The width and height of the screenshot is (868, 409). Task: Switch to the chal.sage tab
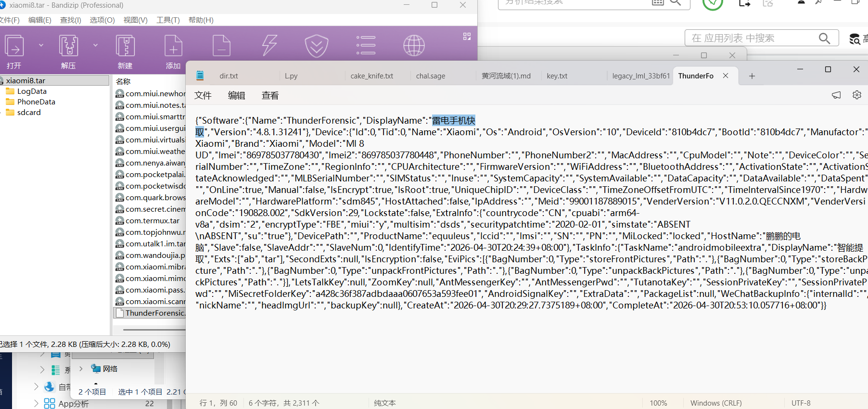(x=431, y=76)
